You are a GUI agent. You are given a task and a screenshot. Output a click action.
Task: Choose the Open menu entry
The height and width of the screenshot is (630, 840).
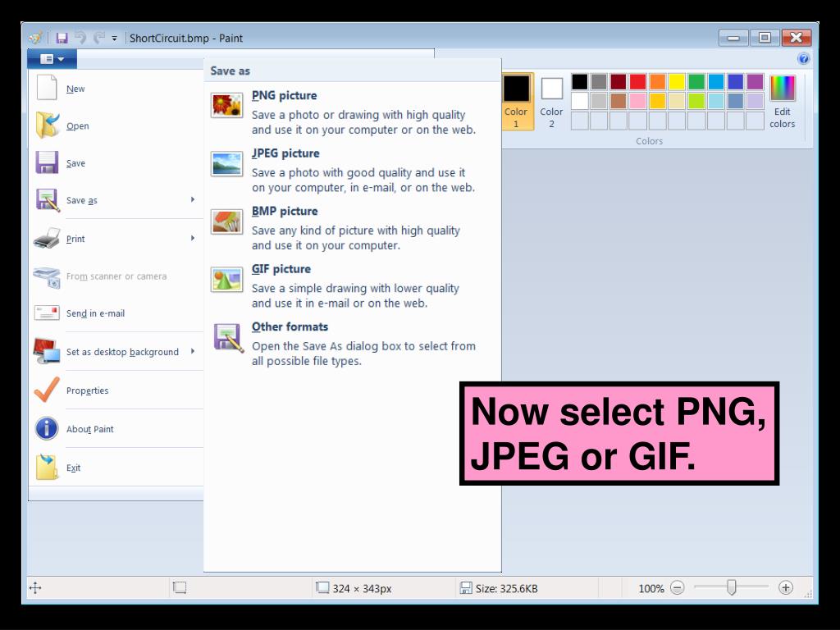pos(116,126)
